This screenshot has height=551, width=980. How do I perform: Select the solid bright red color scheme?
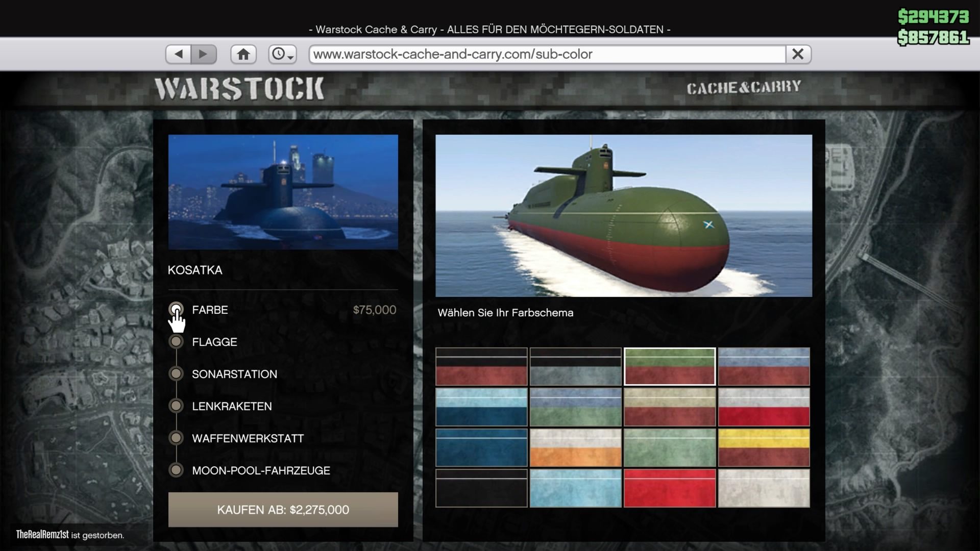point(669,488)
